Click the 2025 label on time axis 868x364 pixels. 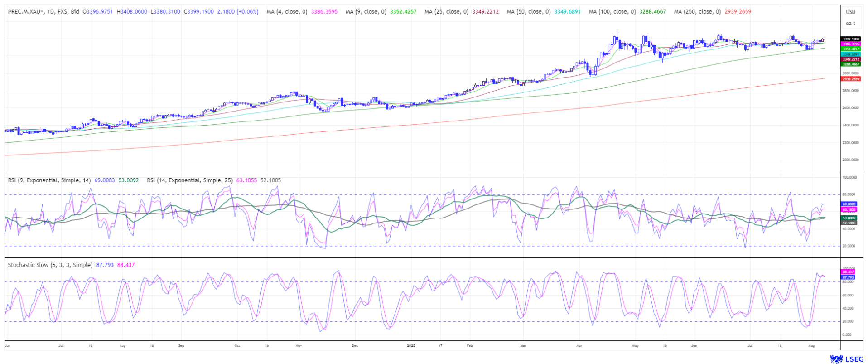410,346
